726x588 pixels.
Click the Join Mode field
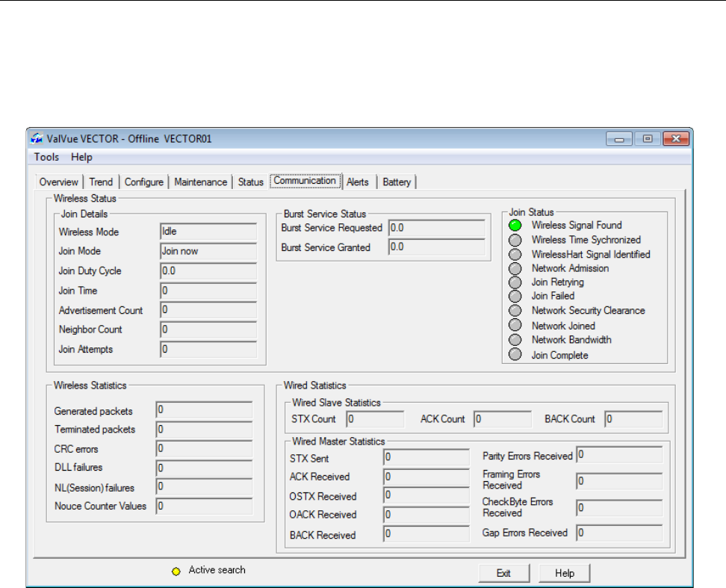tap(208, 252)
